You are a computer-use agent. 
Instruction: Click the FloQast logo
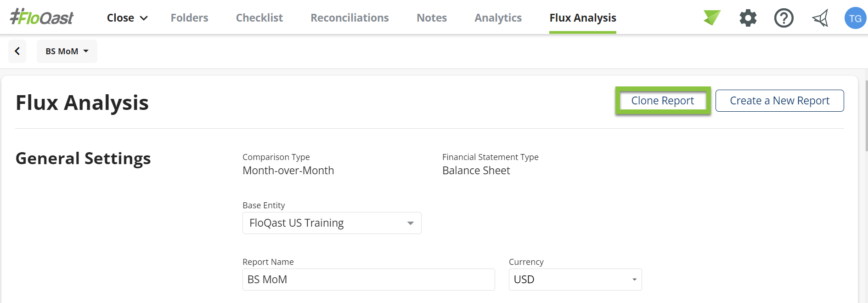pyautogui.click(x=42, y=17)
